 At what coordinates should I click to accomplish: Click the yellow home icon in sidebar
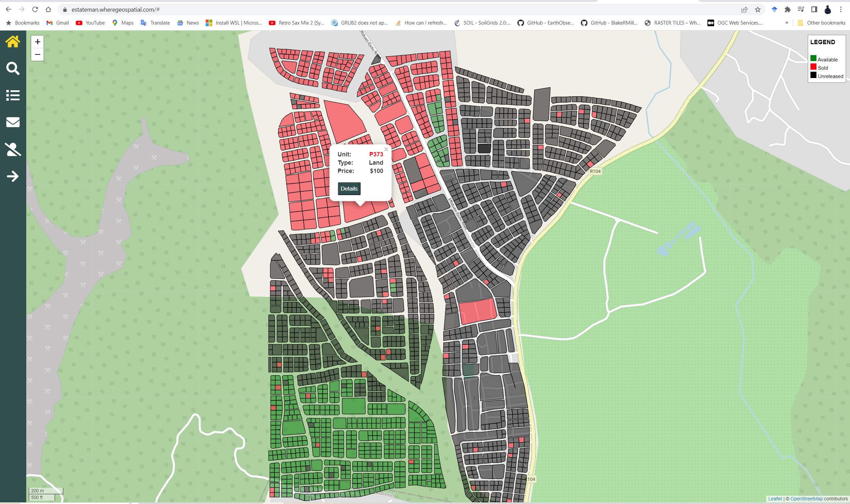click(13, 42)
